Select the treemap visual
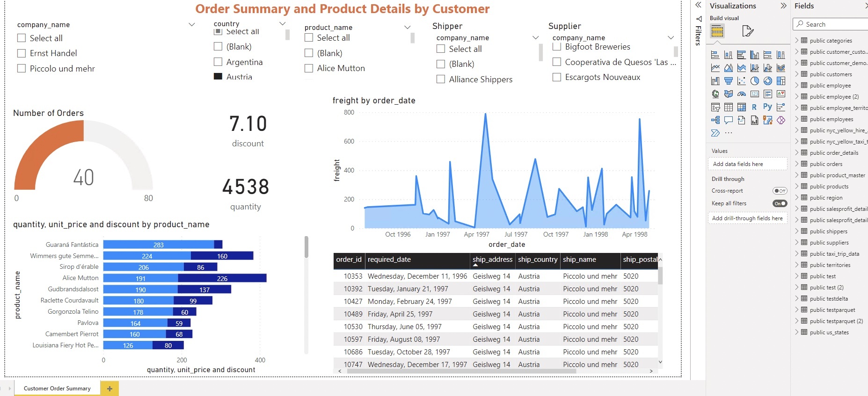868x396 pixels. [781, 81]
